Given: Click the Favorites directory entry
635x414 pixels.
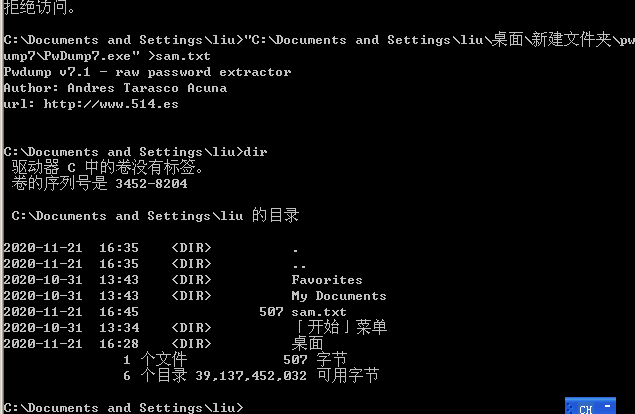Looking at the screenshot, I should click(327, 280).
